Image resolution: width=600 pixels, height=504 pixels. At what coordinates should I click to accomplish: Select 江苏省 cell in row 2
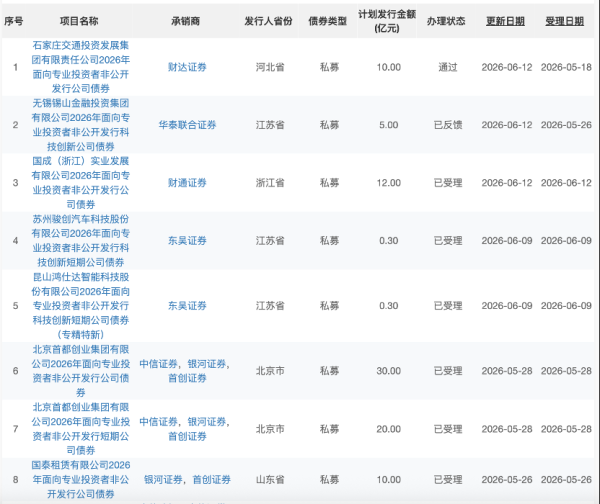pos(270,125)
